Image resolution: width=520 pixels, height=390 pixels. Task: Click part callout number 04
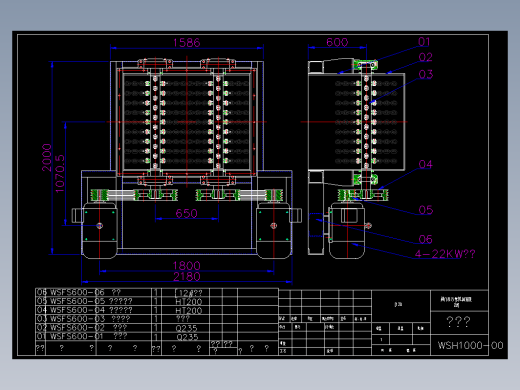tap(426, 164)
